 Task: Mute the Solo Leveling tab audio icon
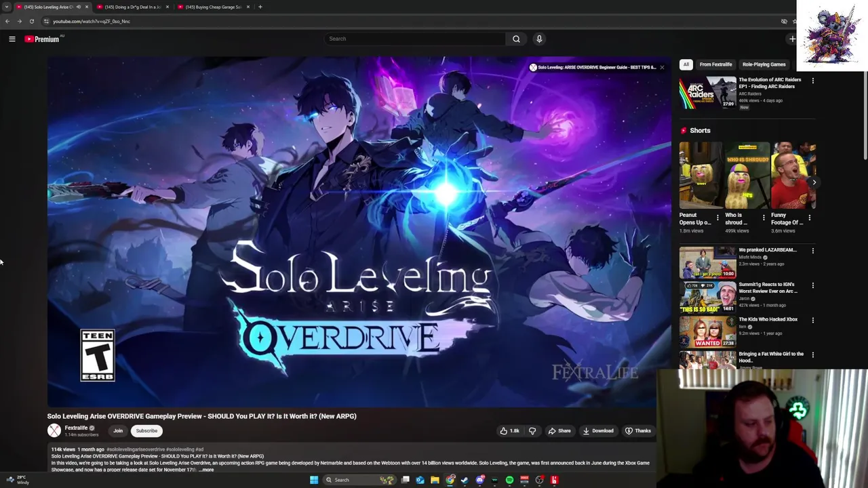click(78, 7)
